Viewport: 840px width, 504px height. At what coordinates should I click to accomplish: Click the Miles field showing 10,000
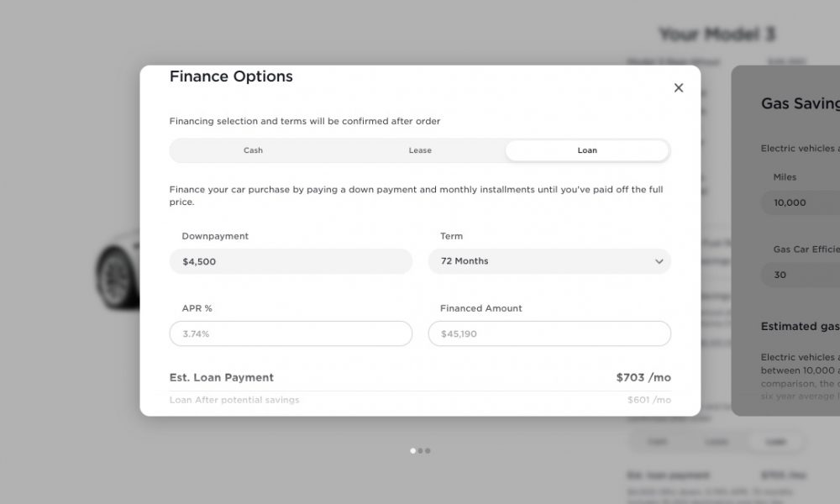click(801, 202)
